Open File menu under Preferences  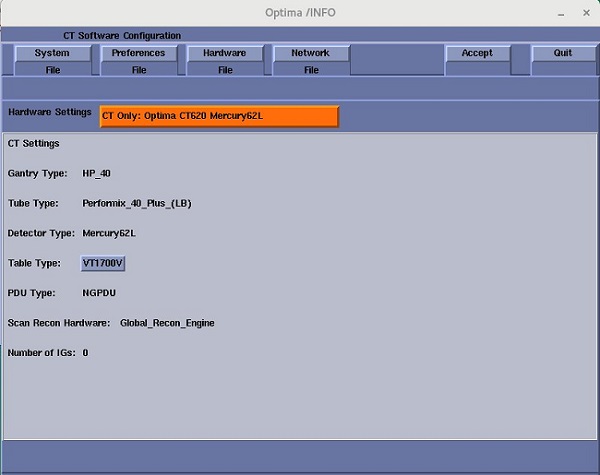138,70
